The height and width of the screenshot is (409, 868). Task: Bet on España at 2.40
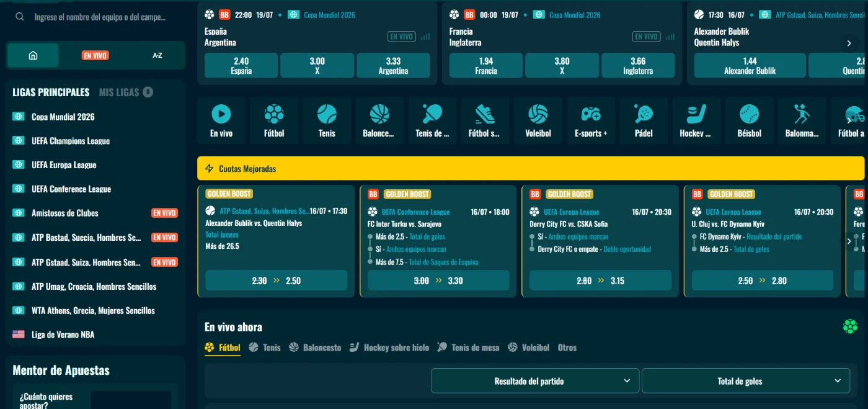(241, 65)
